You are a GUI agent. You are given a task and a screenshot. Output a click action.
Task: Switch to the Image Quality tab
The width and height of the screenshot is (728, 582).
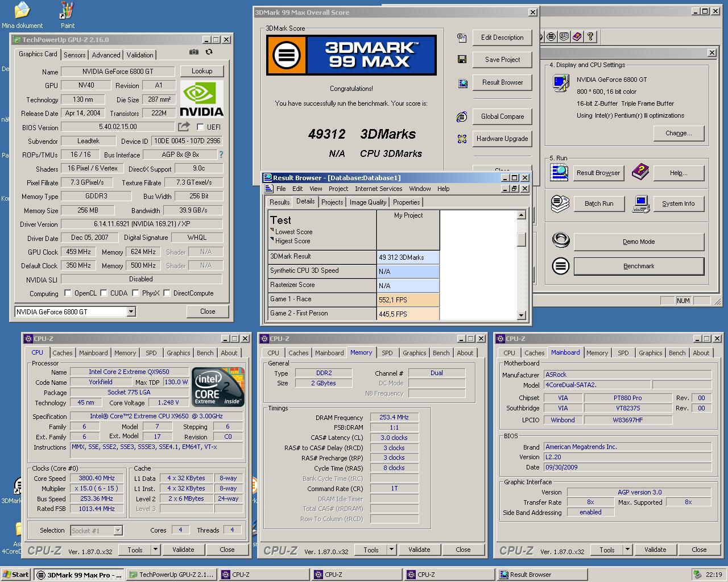[x=368, y=202]
